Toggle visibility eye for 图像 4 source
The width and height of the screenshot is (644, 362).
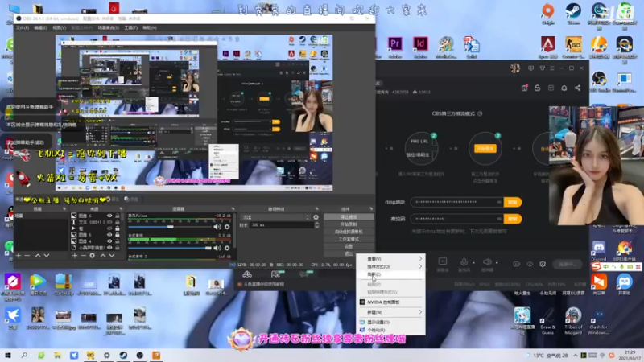coord(109,241)
